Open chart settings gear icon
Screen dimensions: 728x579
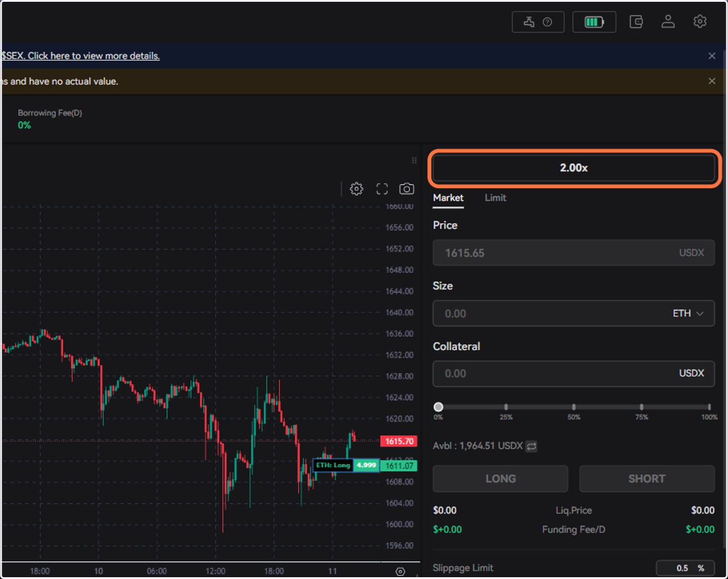357,189
